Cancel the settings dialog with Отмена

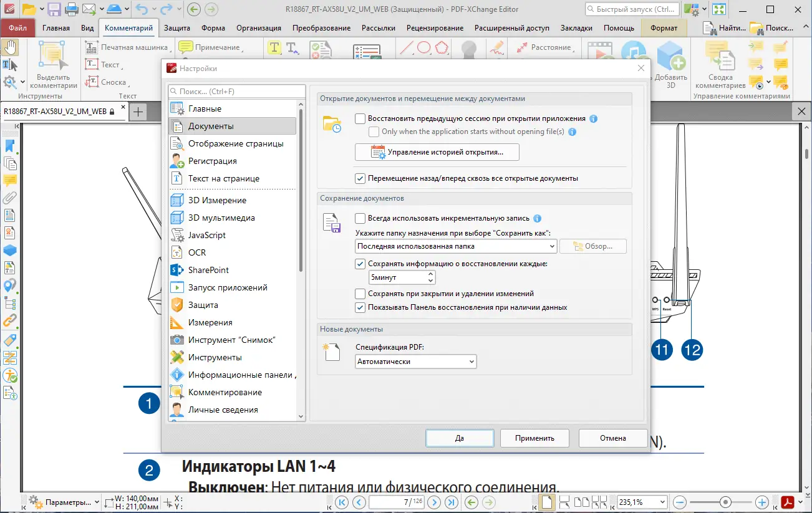[612, 438]
